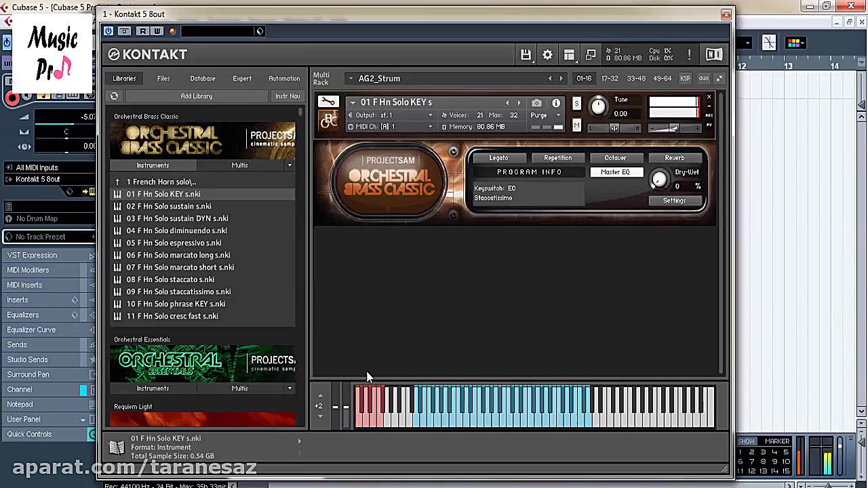Turn the Tune knob in the instrument header

point(598,108)
